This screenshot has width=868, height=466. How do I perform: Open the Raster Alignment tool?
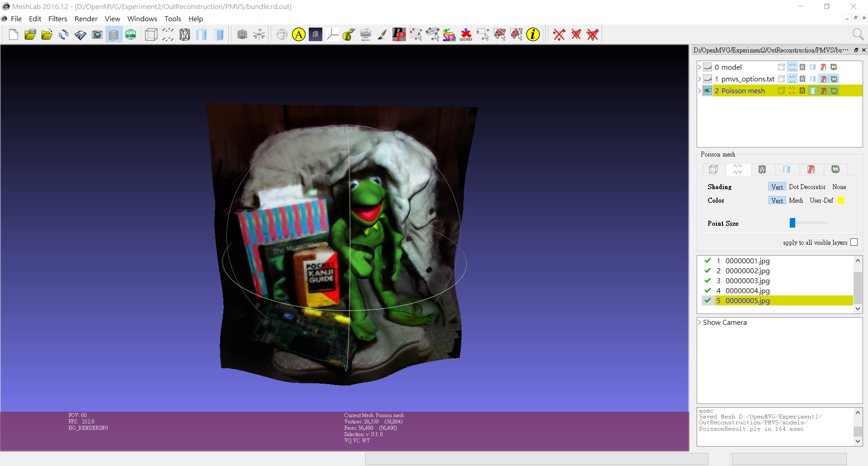click(x=365, y=34)
